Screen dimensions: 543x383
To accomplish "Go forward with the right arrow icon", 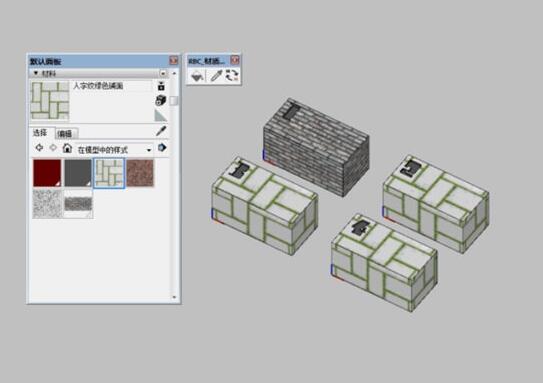I will 53,148.
